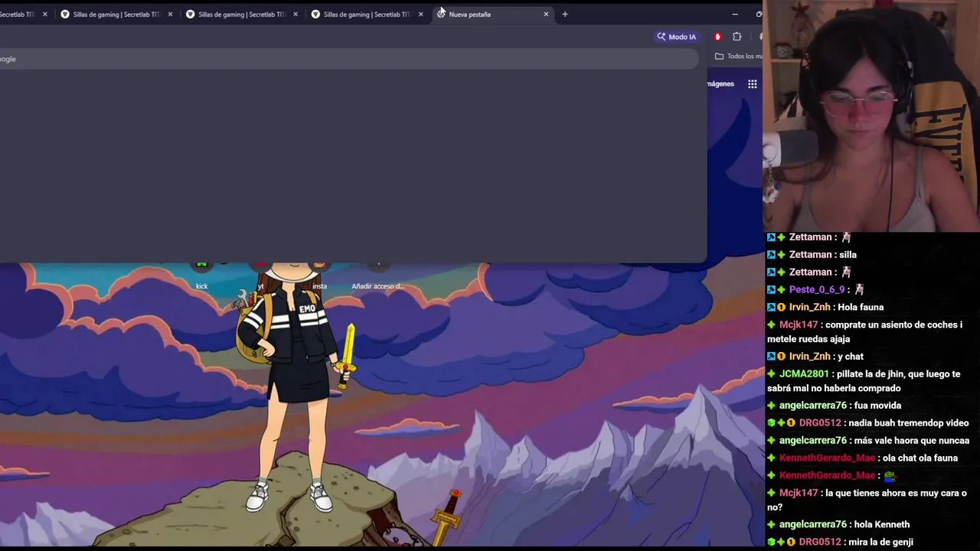The height and width of the screenshot is (551, 980).
Task: Click the red extension icon beside Modo IA
Action: coord(717,37)
